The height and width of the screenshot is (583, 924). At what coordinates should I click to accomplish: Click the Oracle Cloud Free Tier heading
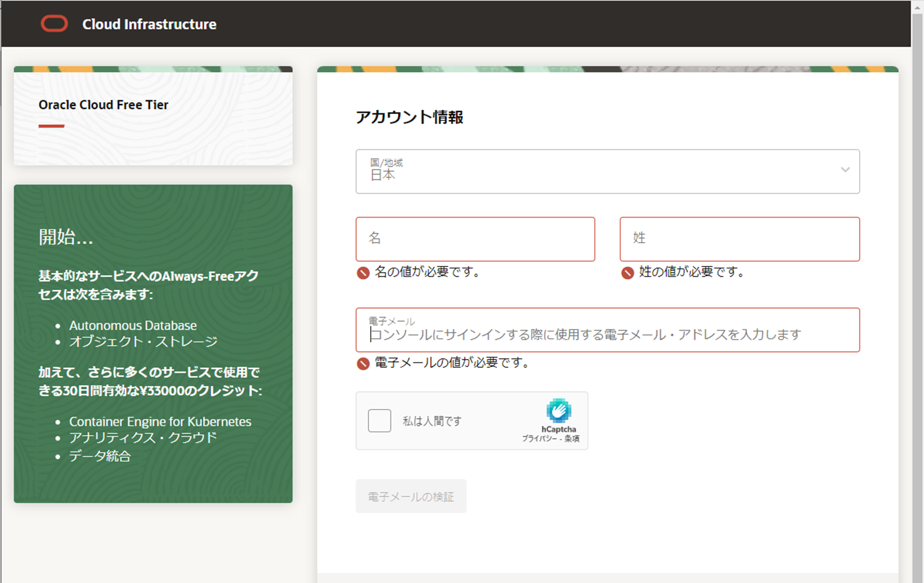103,105
